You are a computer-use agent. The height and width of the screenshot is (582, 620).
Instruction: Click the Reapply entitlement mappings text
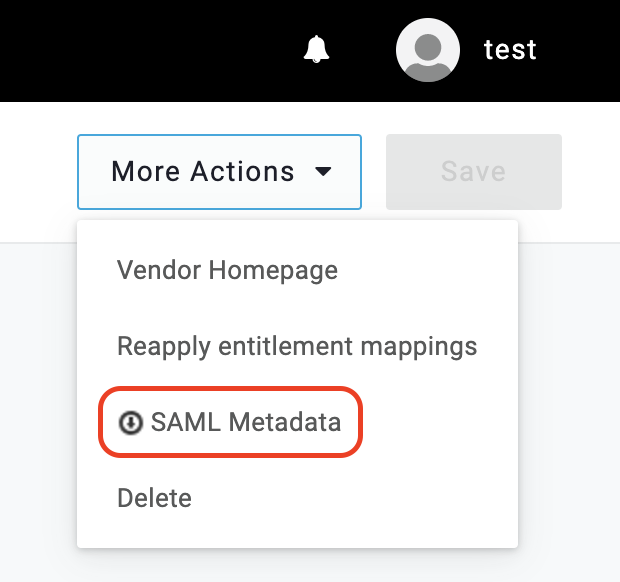pos(297,347)
